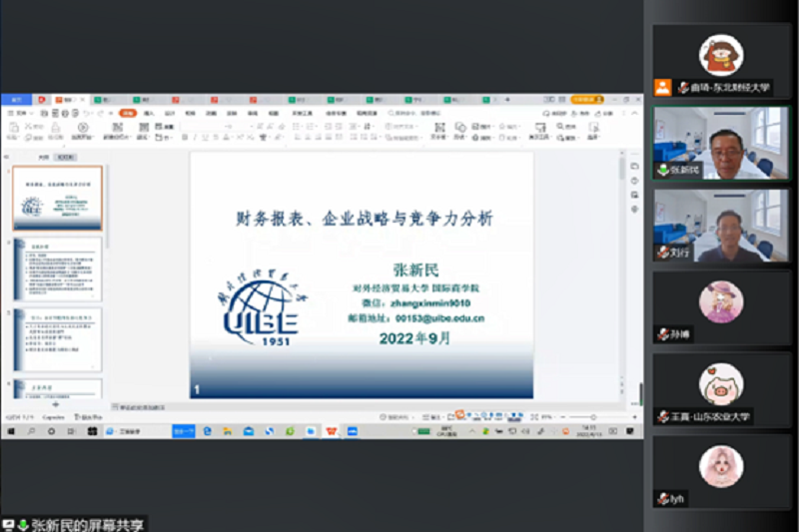
Task: Click the Windows Start button
Action: 11,431
